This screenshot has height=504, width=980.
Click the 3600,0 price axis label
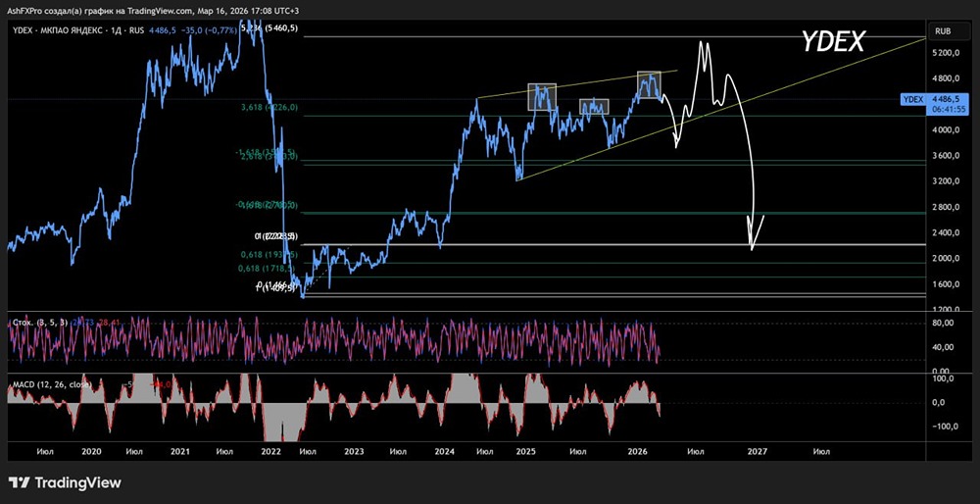coord(946,156)
